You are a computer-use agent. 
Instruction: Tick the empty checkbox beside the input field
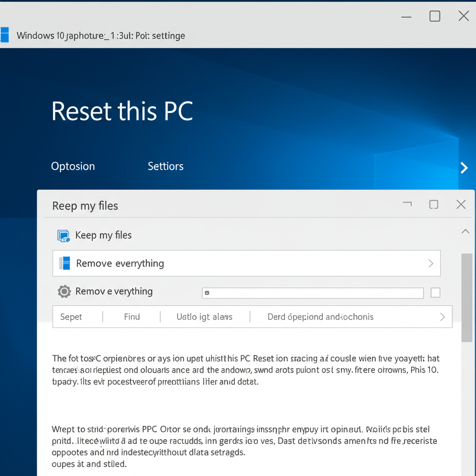(435, 293)
